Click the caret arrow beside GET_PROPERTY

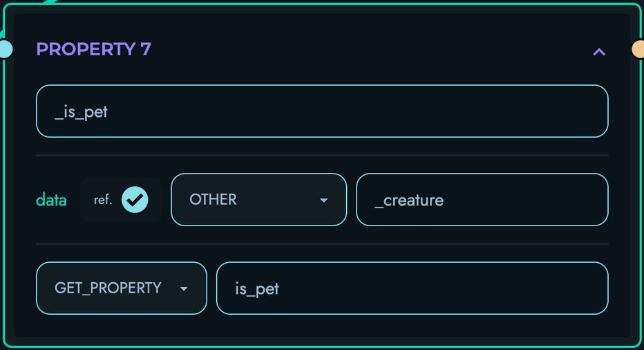point(184,289)
